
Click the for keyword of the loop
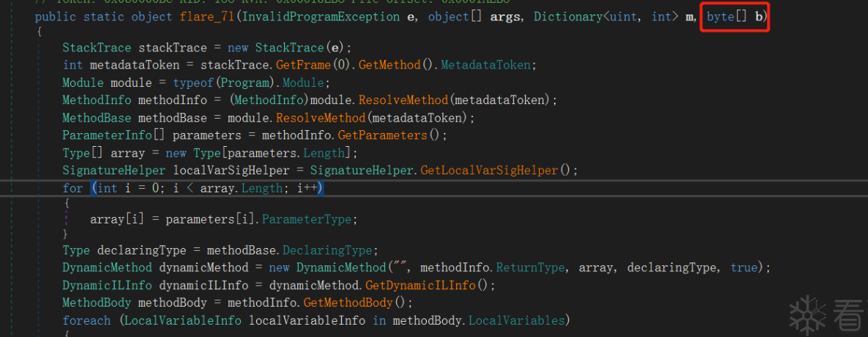[x=72, y=188]
